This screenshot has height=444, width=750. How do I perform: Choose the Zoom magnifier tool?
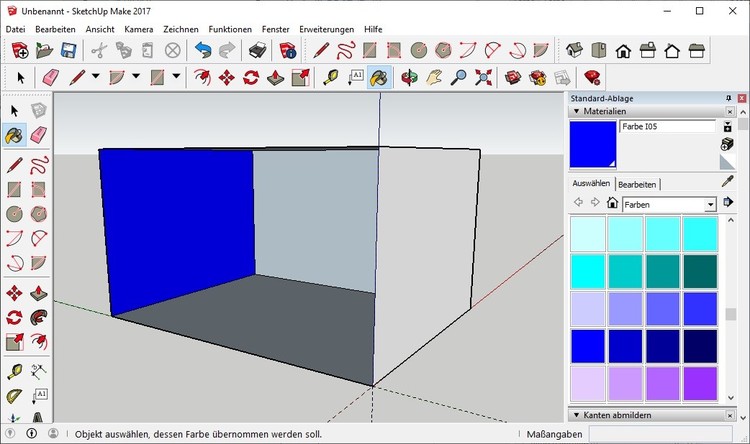tap(459, 77)
